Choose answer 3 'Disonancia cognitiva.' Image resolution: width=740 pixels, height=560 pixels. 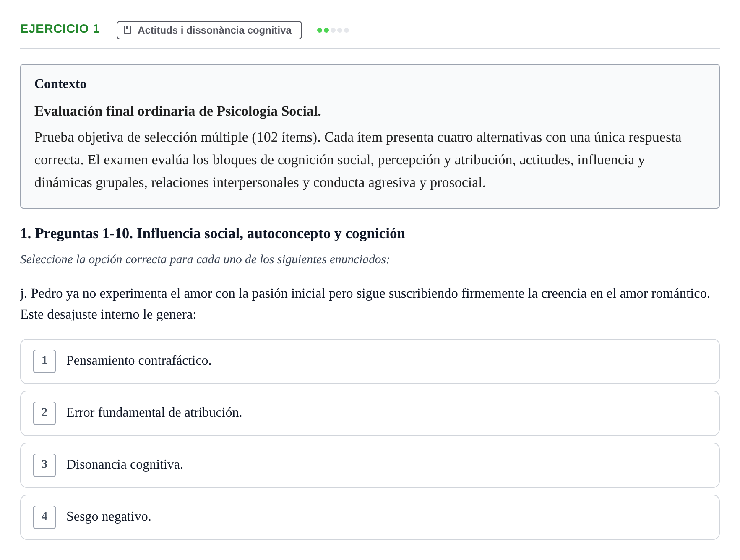pyautogui.click(x=370, y=465)
